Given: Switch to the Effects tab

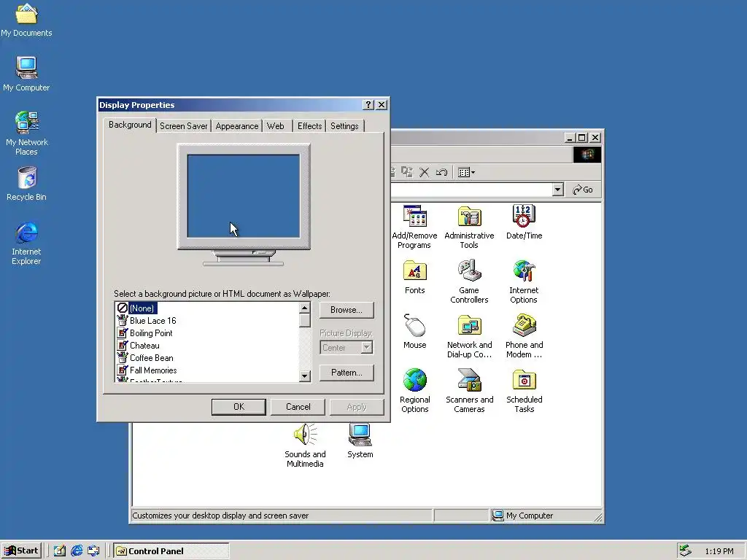Looking at the screenshot, I should coord(309,126).
